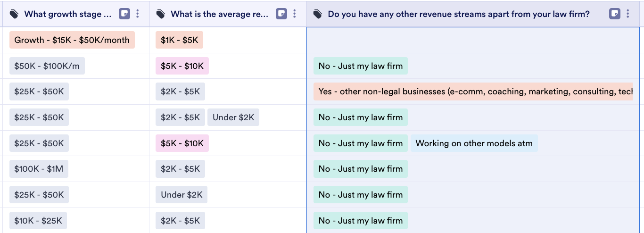Click the '$50K - $100K/m' tag
Screen dimensions: 644x233
click(x=47, y=66)
